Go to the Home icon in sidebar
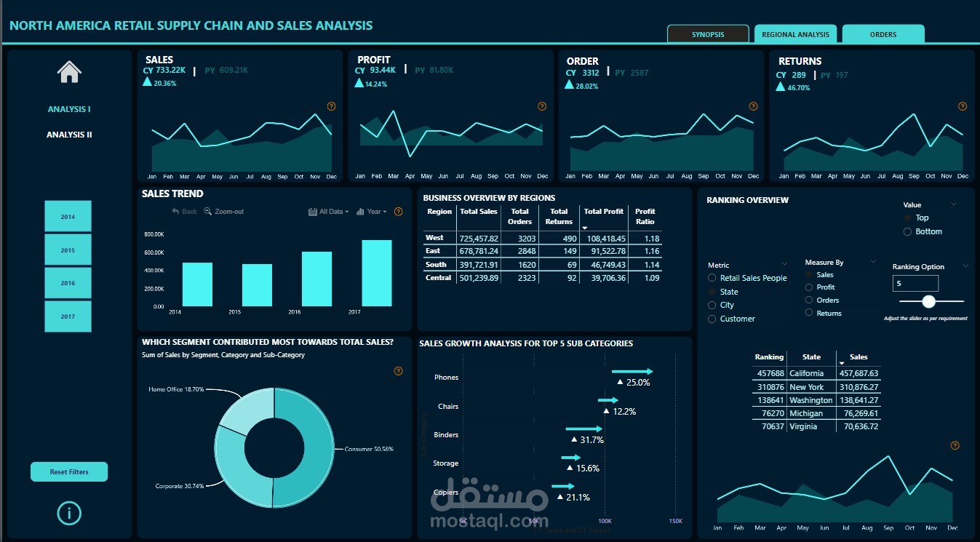The image size is (980, 542). click(x=69, y=71)
